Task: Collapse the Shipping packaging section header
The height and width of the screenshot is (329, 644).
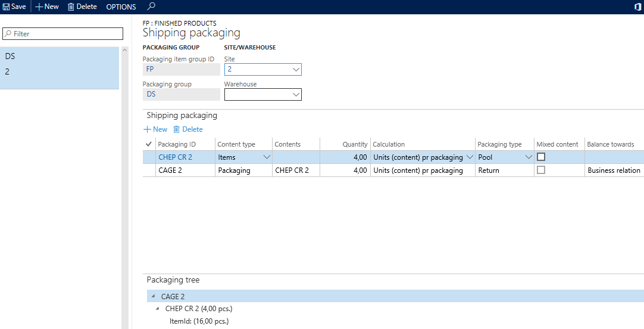Action: click(182, 115)
